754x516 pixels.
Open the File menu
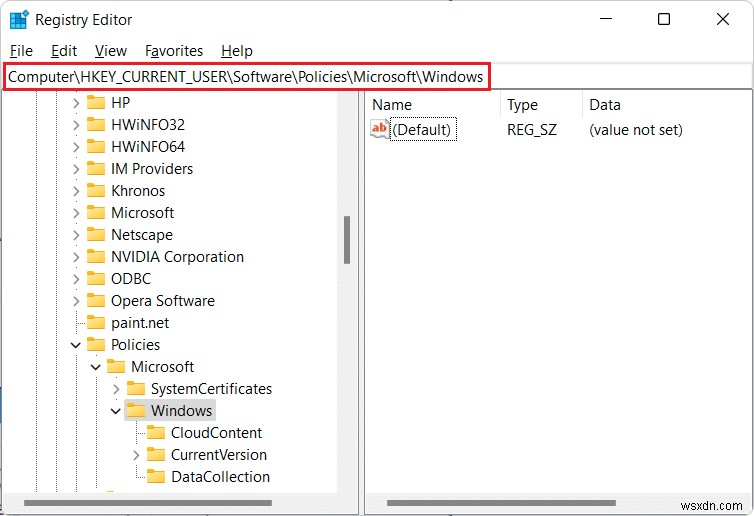pos(21,51)
